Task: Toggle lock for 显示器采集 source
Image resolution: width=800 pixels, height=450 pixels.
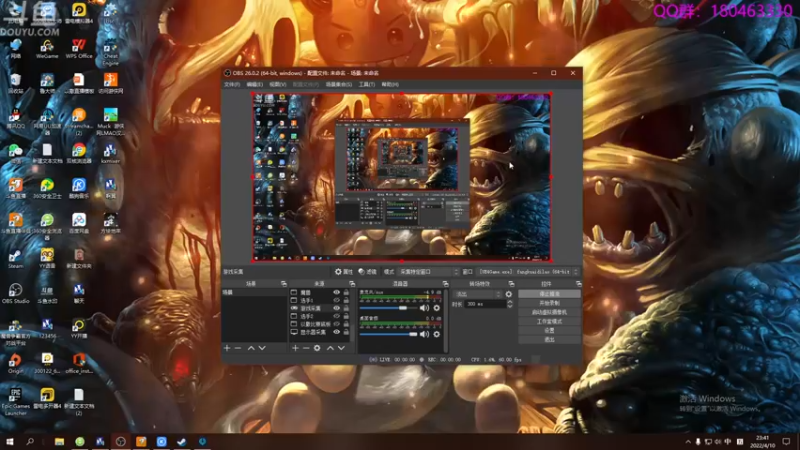Action: [x=346, y=332]
